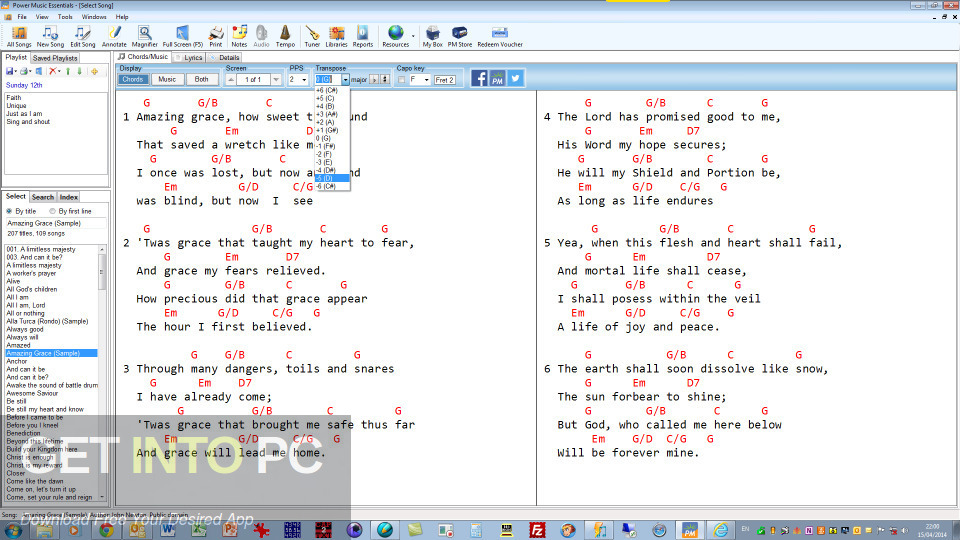This screenshot has height=540, width=960.
Task: Open the Help menu
Action: click(122, 17)
